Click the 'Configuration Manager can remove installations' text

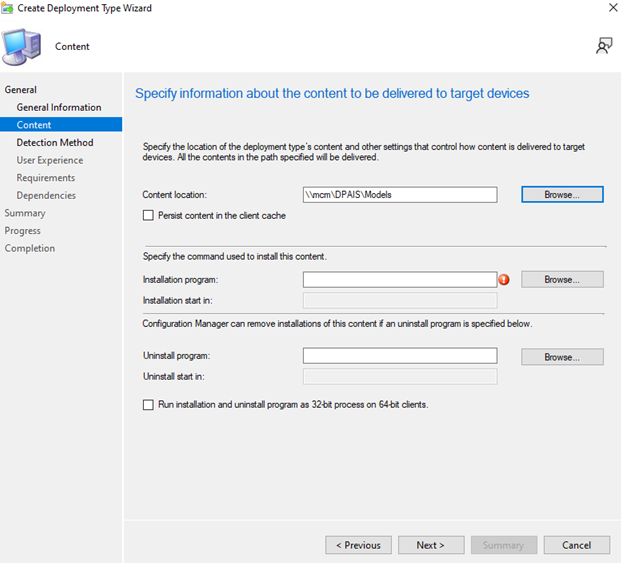(337, 324)
